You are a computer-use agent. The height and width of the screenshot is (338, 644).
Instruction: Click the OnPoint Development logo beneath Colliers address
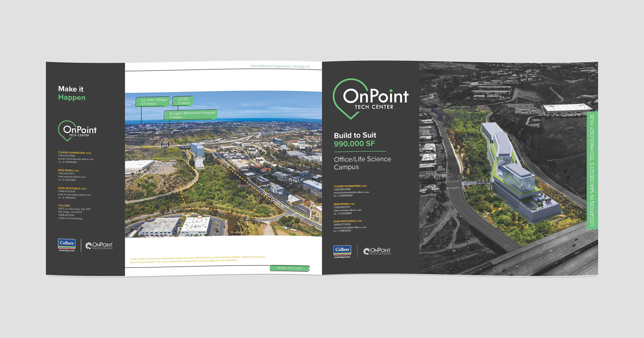pyautogui.click(x=99, y=246)
